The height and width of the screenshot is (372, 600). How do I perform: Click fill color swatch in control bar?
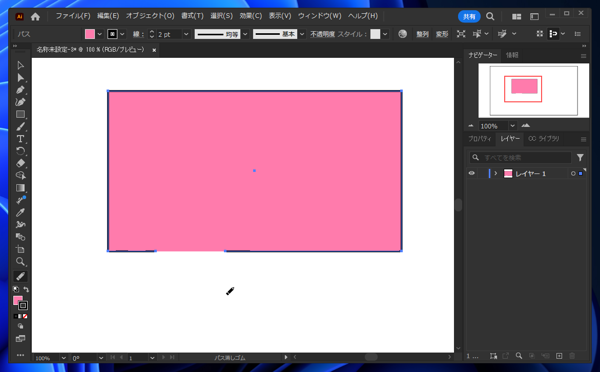(x=90, y=34)
